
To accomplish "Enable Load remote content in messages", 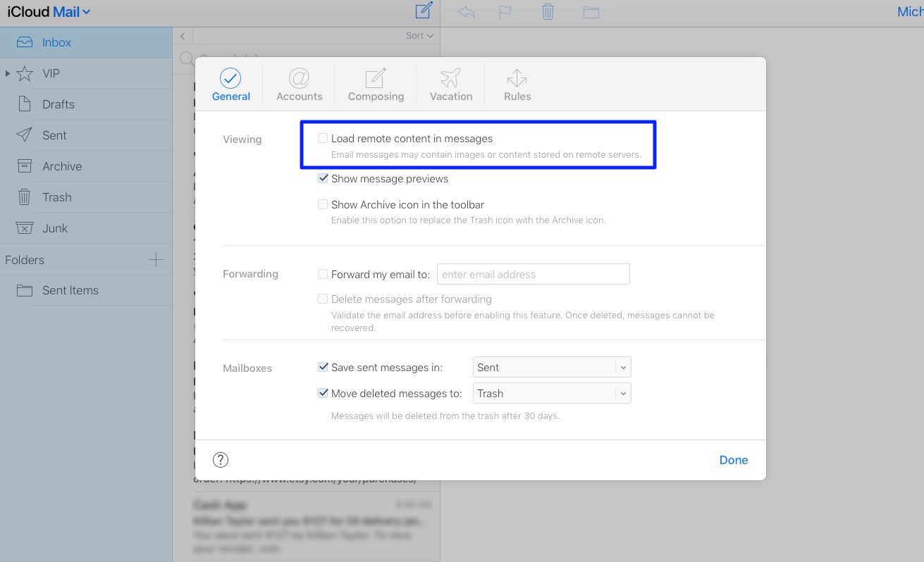I will [x=323, y=139].
